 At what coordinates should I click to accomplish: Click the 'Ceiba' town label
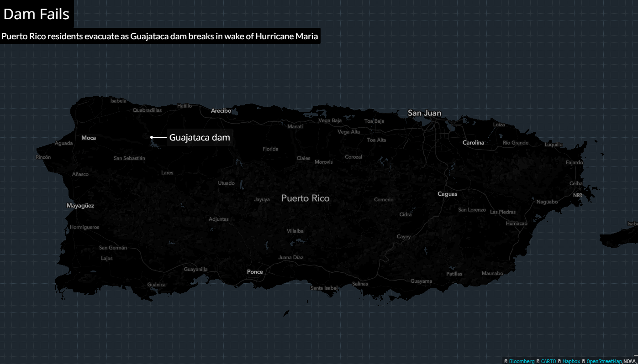click(576, 183)
